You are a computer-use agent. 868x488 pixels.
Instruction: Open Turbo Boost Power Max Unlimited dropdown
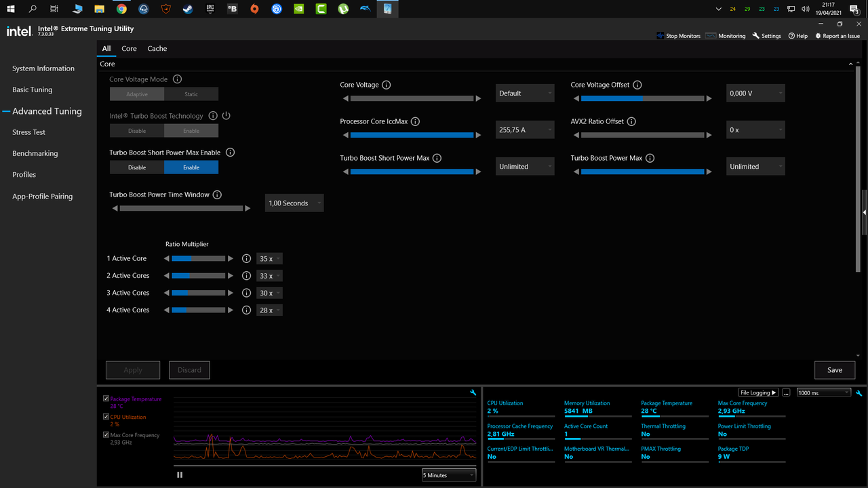tap(755, 167)
